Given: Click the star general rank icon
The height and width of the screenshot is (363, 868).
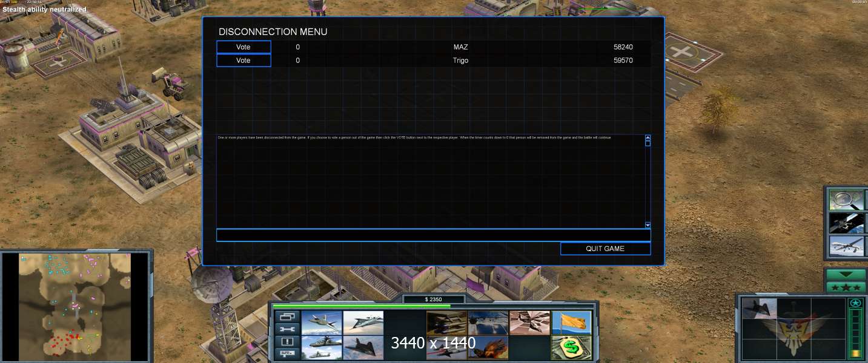Looking at the screenshot, I should (x=855, y=303).
